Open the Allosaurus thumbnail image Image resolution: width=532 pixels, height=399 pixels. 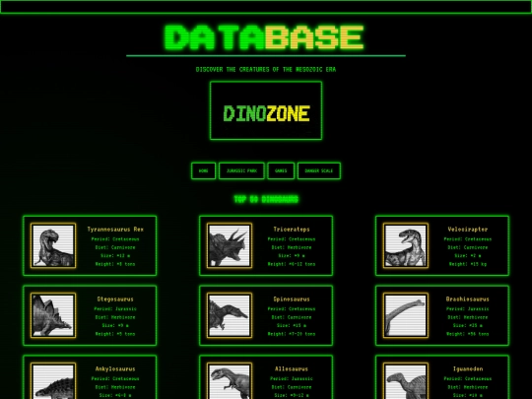pyautogui.click(x=230, y=381)
